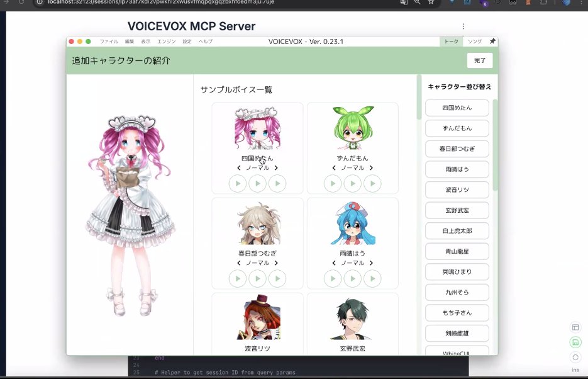Select 九州そら in the reorder list
The image size is (588, 379).
tap(457, 292)
